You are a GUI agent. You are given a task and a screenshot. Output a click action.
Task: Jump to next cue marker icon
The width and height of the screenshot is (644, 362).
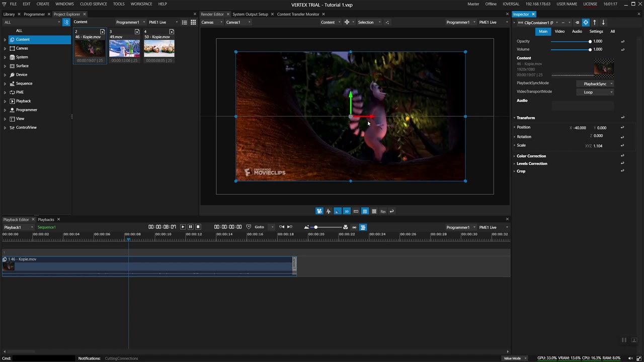289,227
